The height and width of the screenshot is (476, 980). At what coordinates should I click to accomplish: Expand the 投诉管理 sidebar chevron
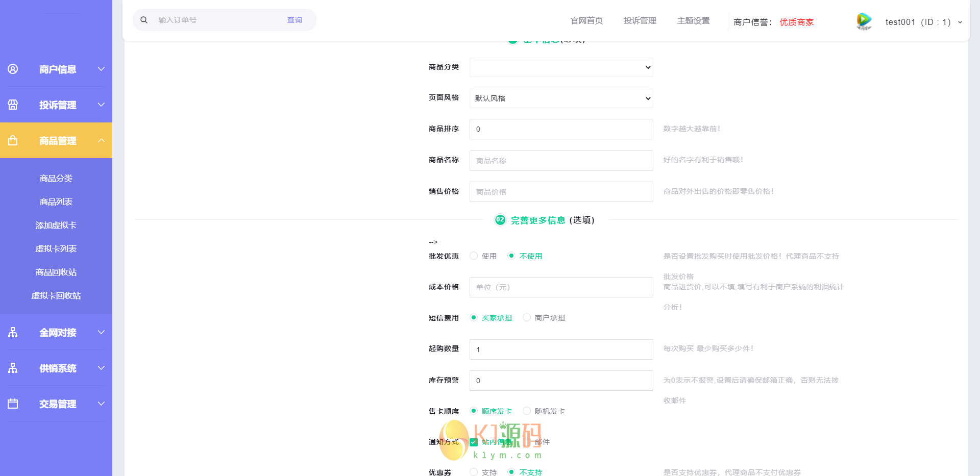tap(101, 105)
